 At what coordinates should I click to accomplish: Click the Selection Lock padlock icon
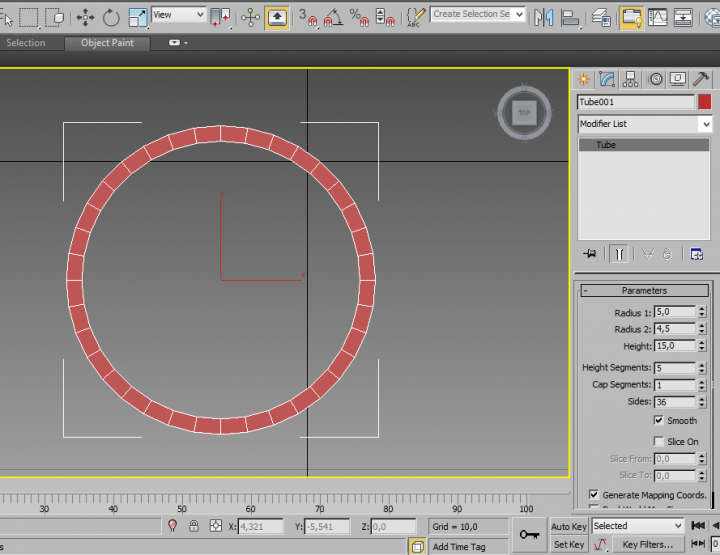click(193, 526)
